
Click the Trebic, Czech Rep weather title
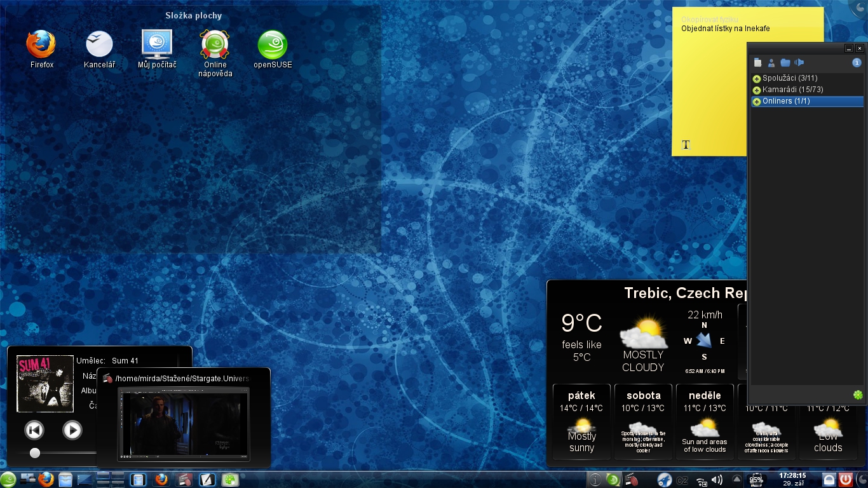[x=685, y=293]
